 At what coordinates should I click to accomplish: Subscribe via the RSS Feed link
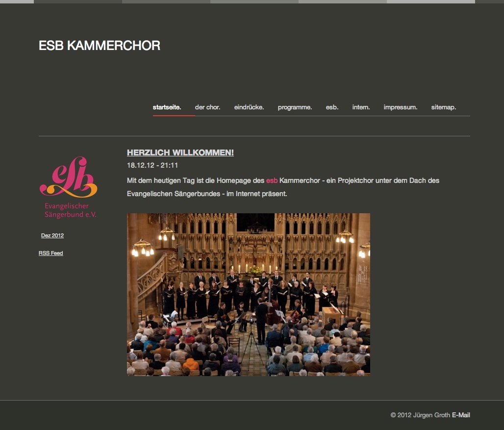(51, 253)
